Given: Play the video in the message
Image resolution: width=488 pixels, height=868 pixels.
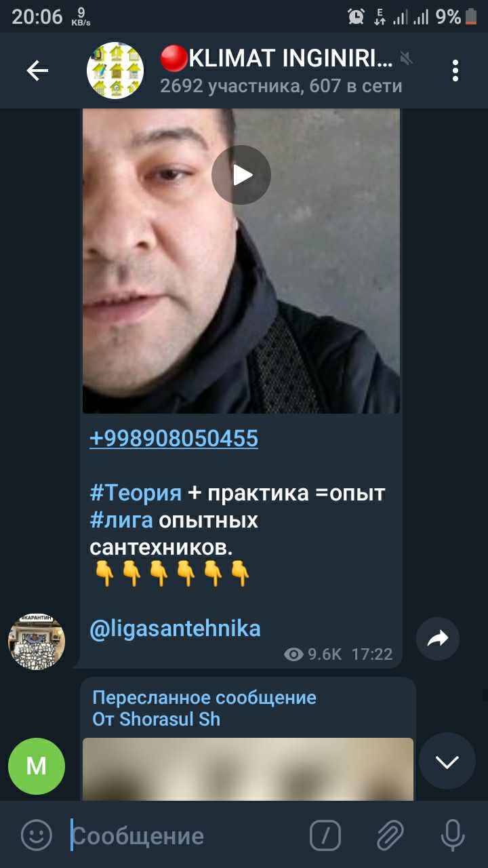Looking at the screenshot, I should (x=241, y=176).
